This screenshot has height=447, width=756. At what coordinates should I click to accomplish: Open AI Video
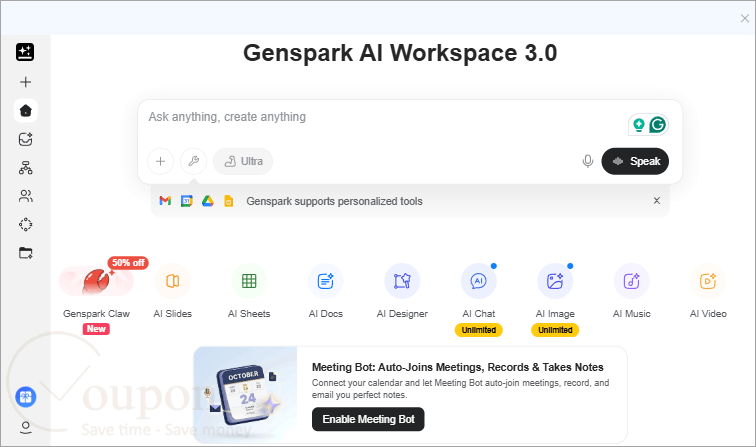tap(708, 281)
